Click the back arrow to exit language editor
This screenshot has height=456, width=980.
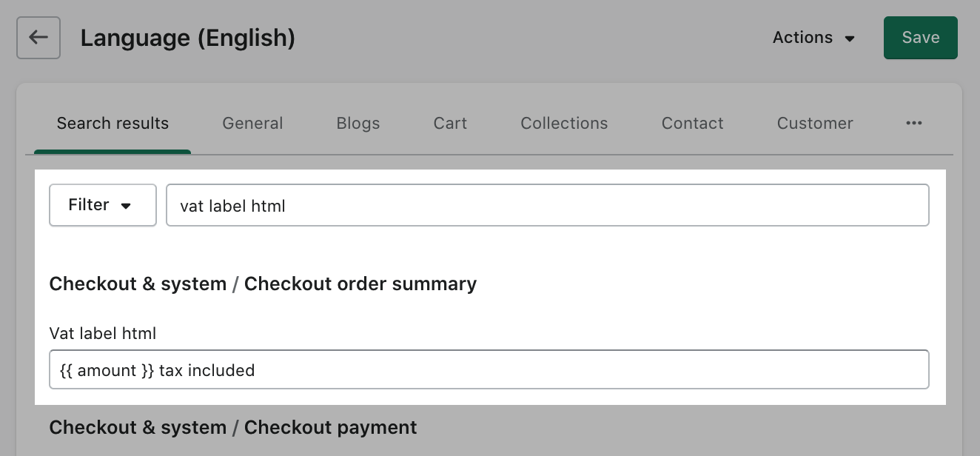pos(38,38)
